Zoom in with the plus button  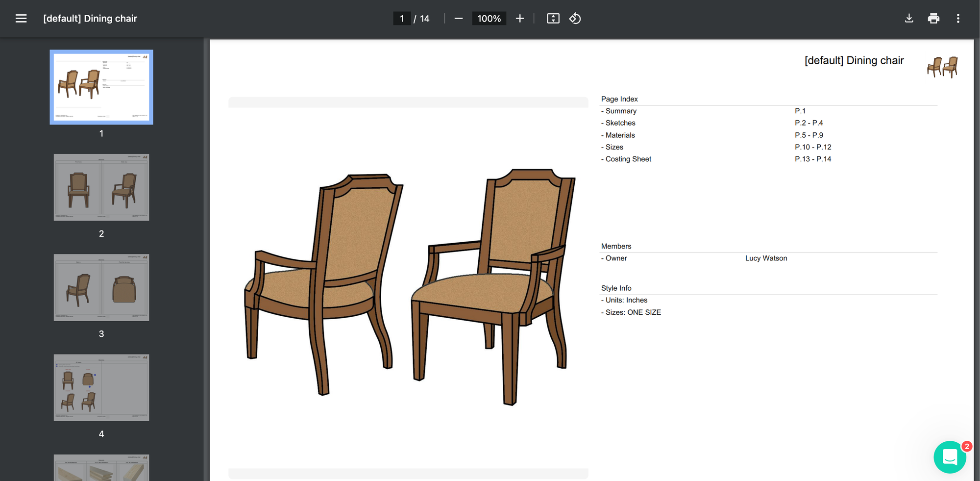tap(520, 19)
